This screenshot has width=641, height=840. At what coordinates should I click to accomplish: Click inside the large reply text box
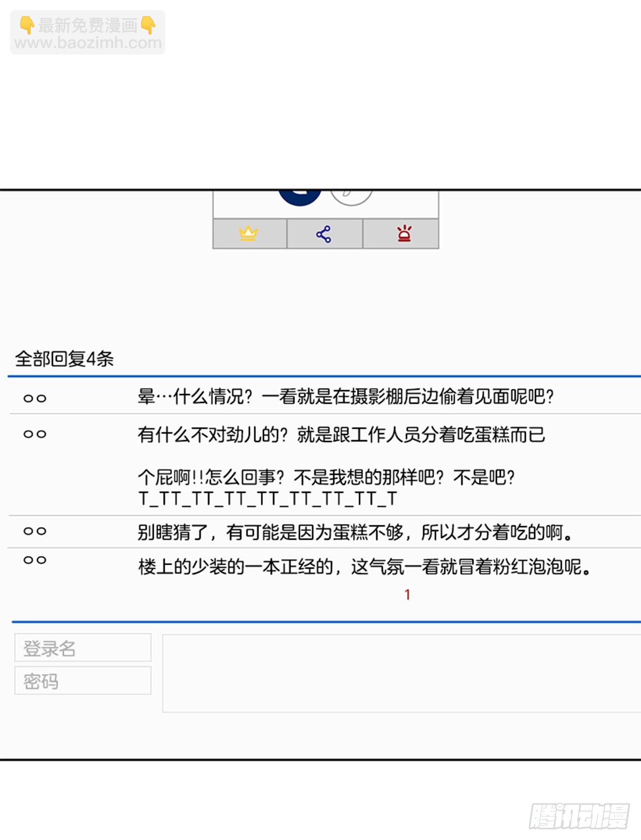401,673
